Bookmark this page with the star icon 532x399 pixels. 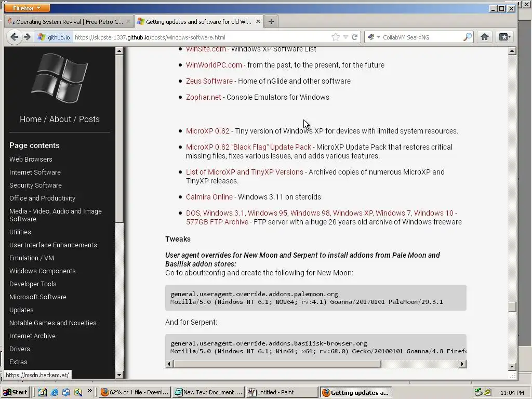click(x=336, y=37)
